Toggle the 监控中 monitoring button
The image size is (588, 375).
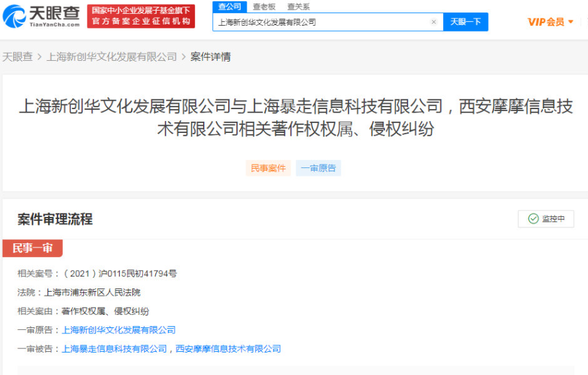(546, 219)
